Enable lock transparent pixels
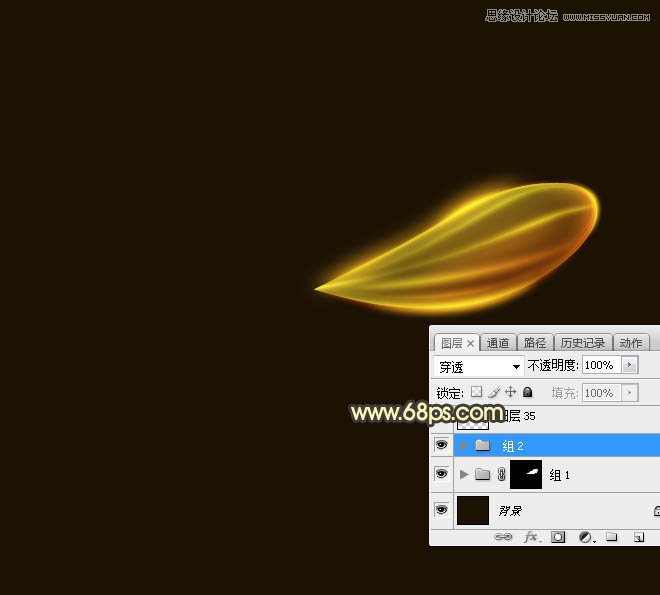The width and height of the screenshot is (660, 595). click(x=477, y=393)
